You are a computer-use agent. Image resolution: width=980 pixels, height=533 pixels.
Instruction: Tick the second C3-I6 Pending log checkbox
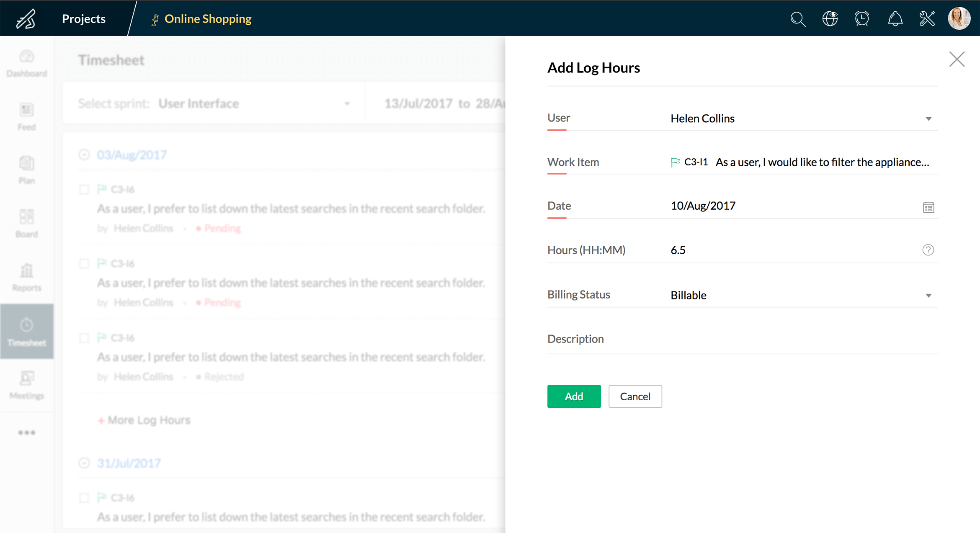[84, 264]
